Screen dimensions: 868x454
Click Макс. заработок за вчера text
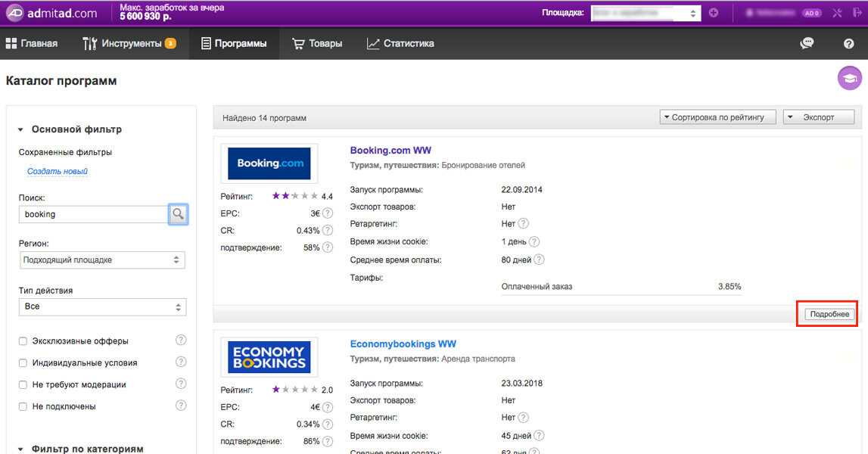[172, 8]
